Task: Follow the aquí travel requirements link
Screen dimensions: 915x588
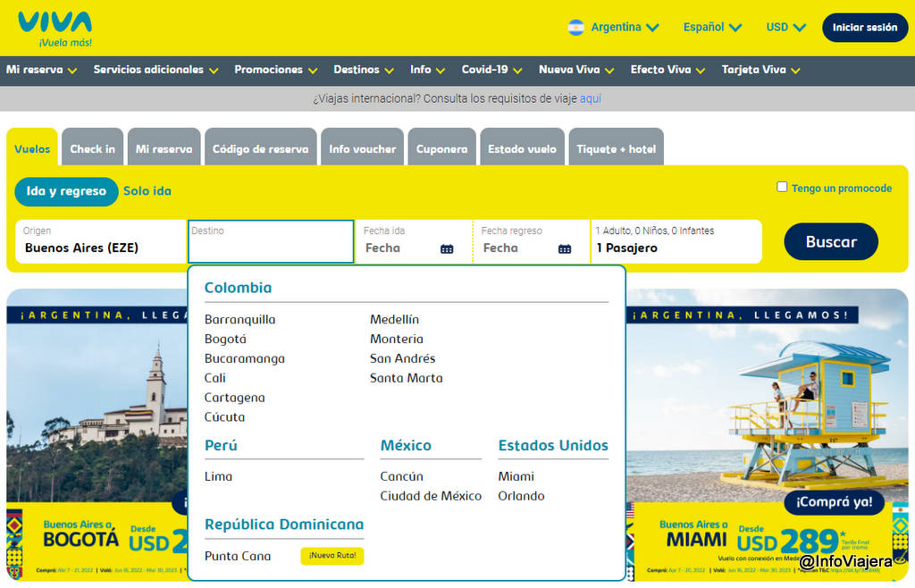Action: coord(590,98)
